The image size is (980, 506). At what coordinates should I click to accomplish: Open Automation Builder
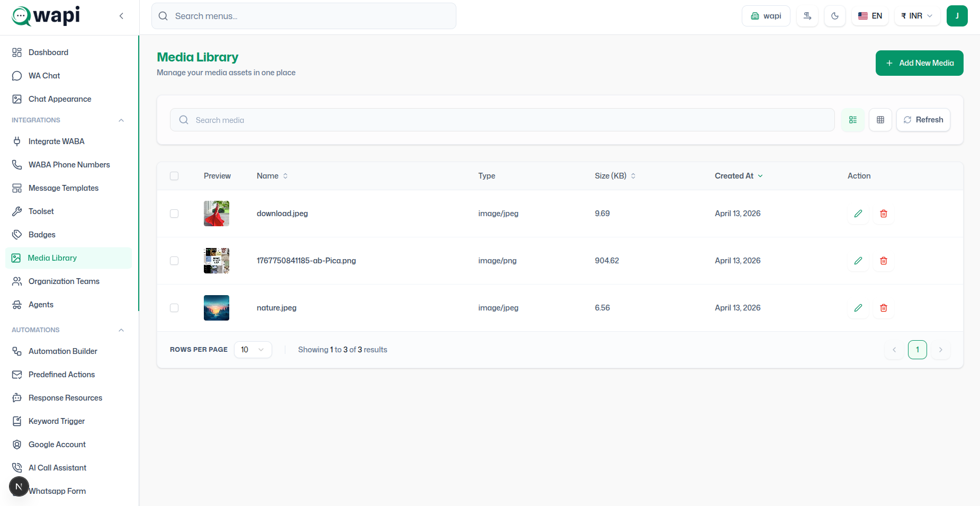pyautogui.click(x=69, y=351)
